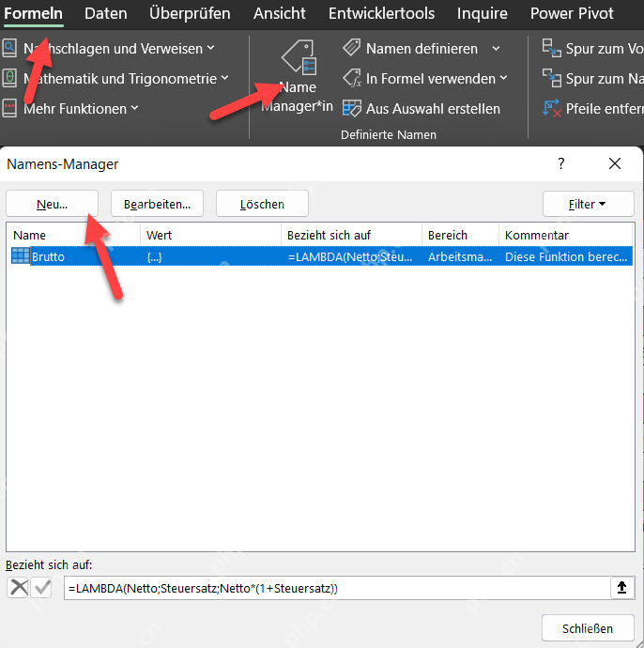
Task: Click the =LAMBDA(Netto;Steu... cell
Action: pos(351,256)
